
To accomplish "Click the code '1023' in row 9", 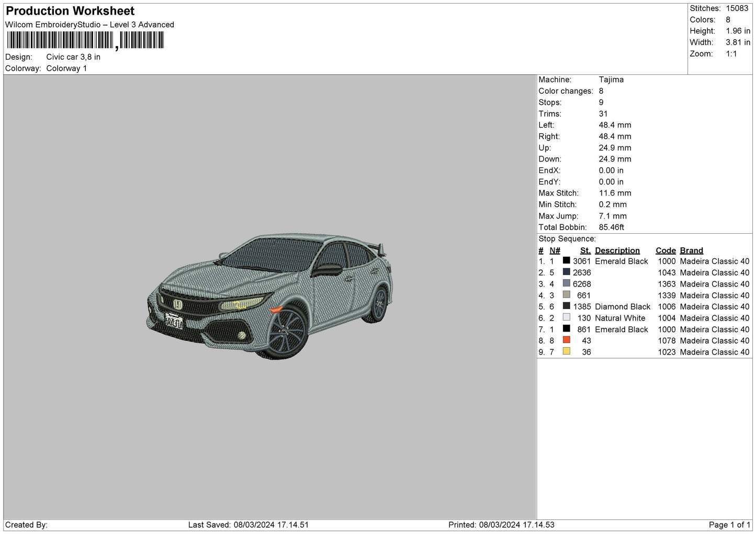I will 667,353.
